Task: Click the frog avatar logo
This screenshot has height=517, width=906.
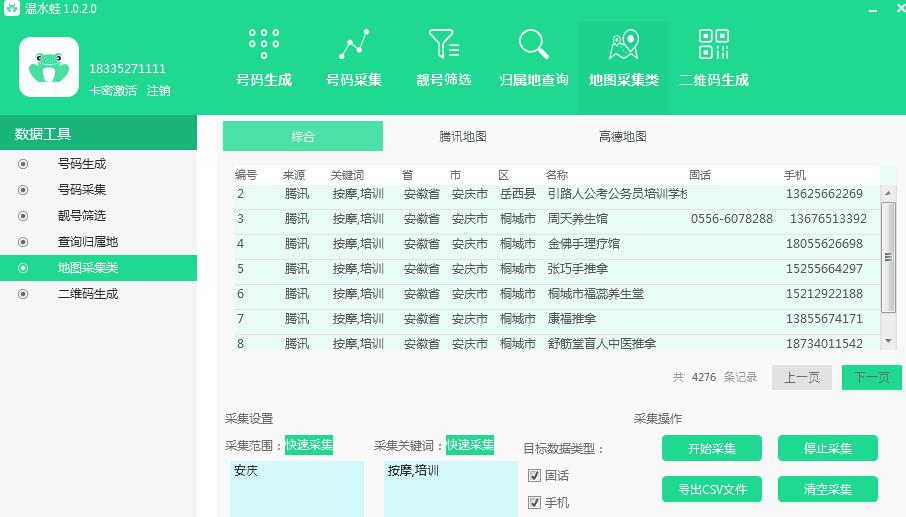Action: point(49,67)
